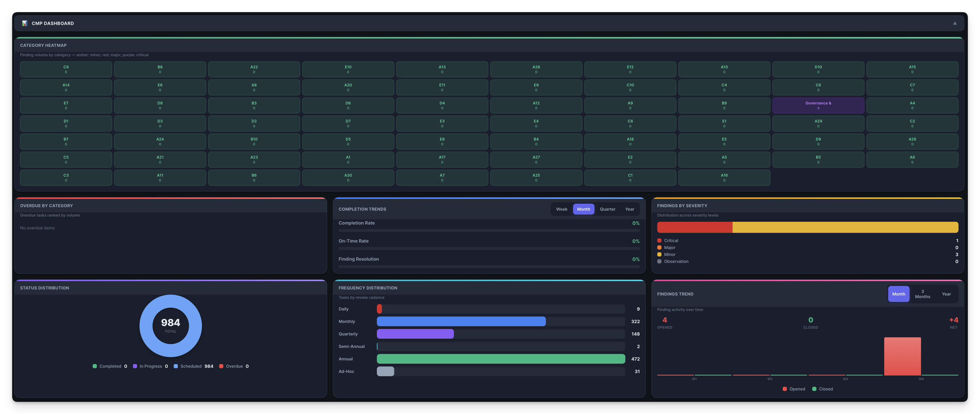980x414 pixels.
Task: Click the E12 tile in the heatmap
Action: 630,69
